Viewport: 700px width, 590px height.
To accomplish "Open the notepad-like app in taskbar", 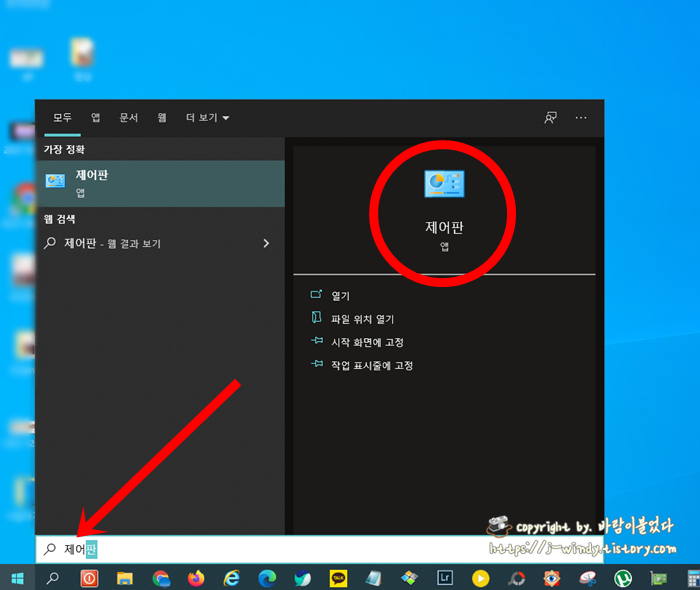I will point(374,578).
